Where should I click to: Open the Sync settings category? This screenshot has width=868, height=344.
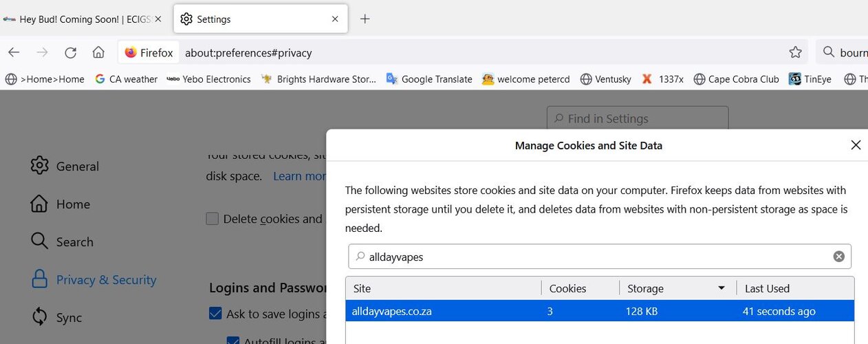pos(56,317)
